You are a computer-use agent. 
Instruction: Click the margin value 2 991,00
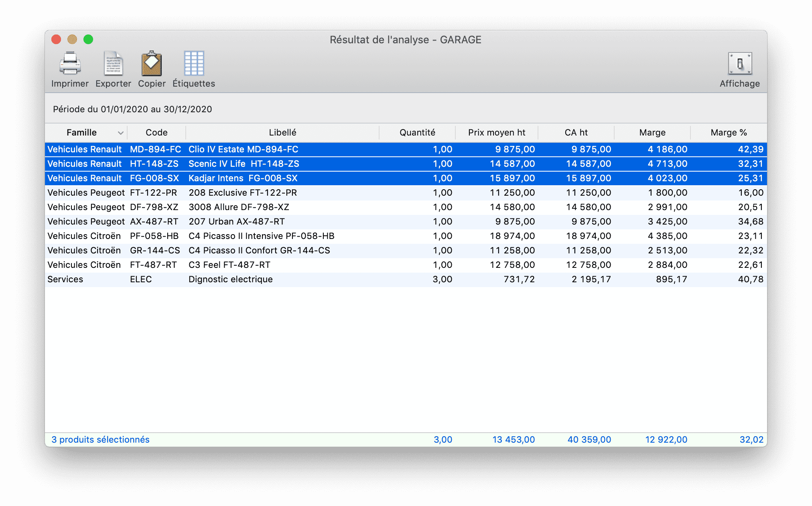point(668,207)
